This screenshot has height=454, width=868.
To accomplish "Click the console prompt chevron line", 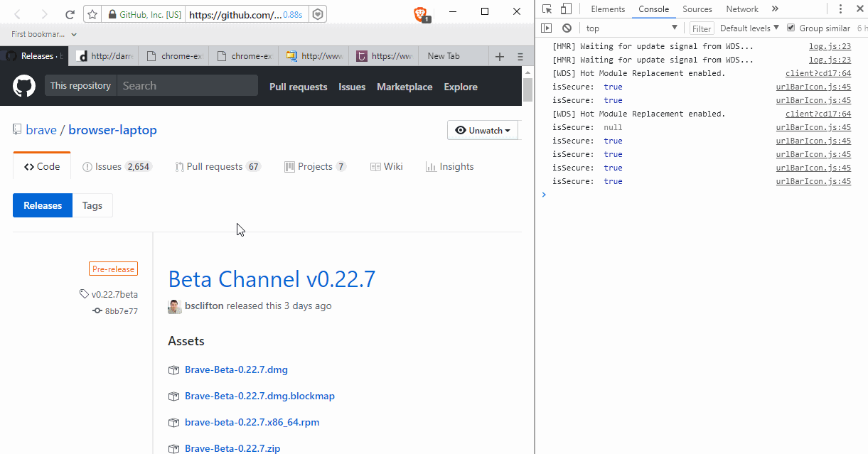I will point(544,195).
